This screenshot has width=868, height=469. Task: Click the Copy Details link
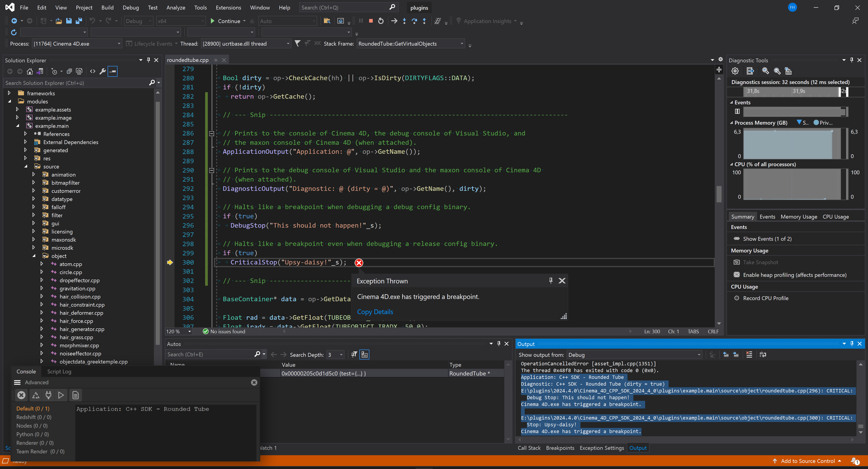pos(375,312)
